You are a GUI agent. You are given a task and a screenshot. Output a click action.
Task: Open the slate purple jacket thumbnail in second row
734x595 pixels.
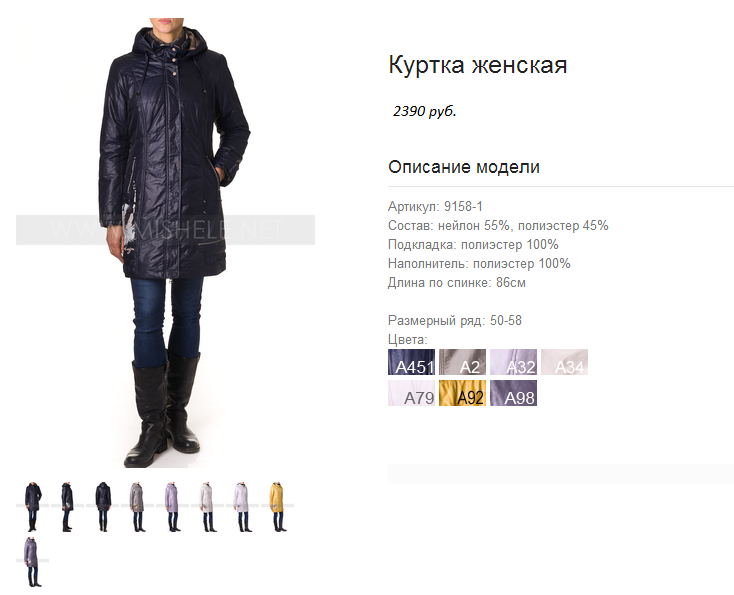tap(32, 561)
